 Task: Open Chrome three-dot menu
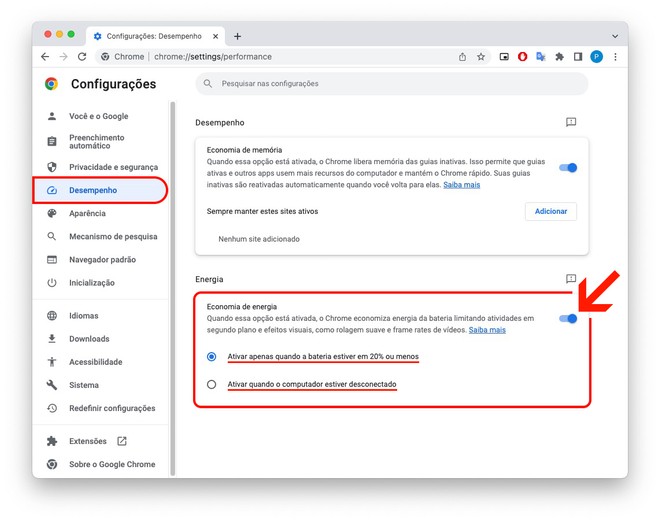[x=615, y=57]
